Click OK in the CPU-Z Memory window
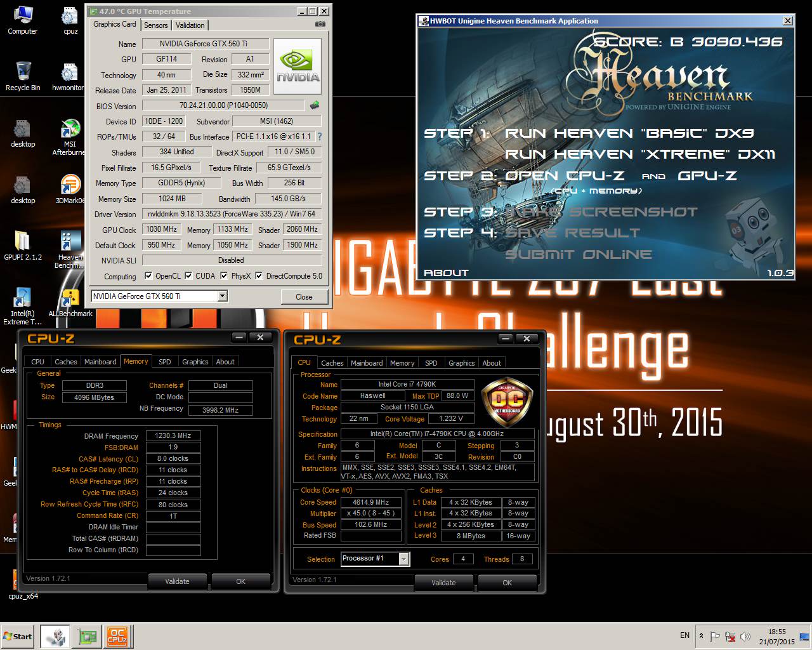The height and width of the screenshot is (650, 812). coord(240,581)
